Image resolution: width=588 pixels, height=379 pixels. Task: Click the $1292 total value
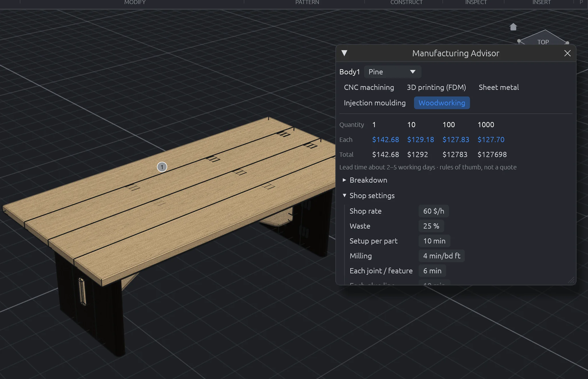(x=417, y=154)
